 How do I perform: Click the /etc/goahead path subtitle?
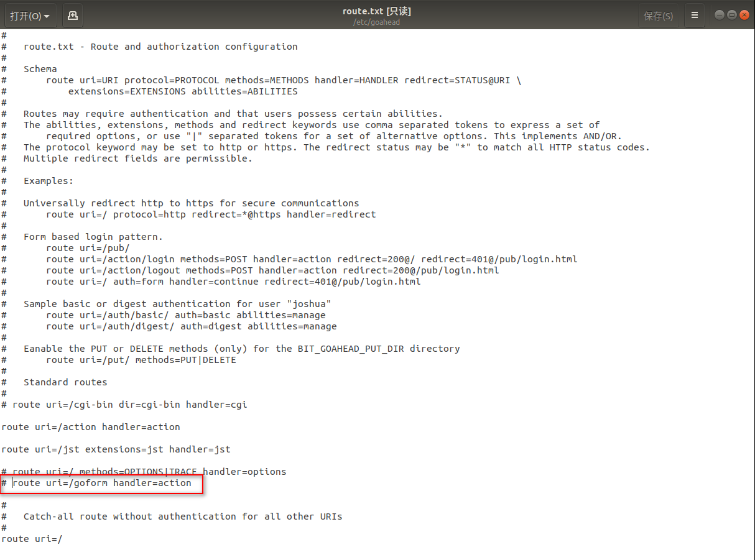pyautogui.click(x=376, y=22)
